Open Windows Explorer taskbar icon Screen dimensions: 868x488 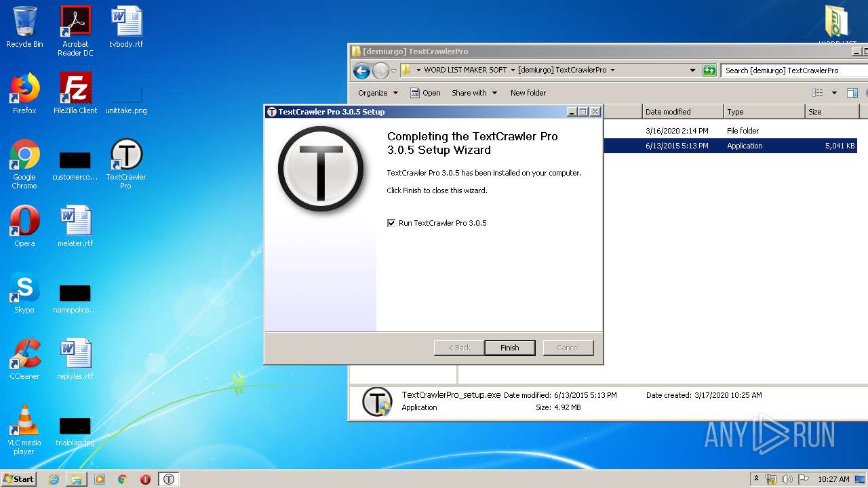pos(77,479)
